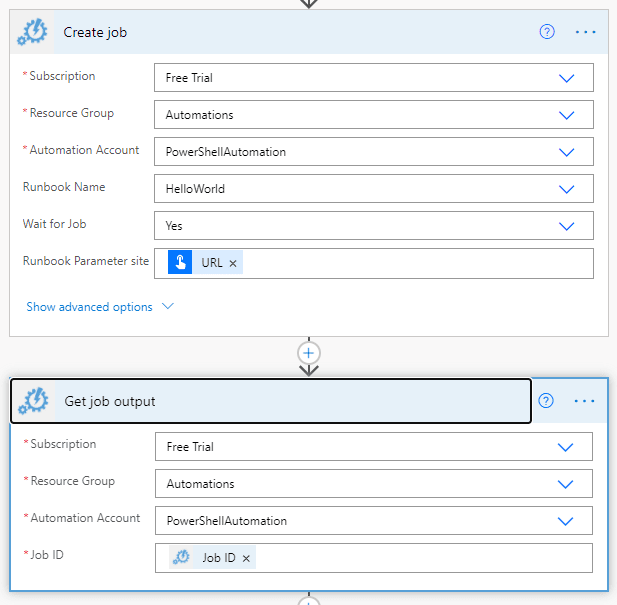Expand Subscription dropdown in Create job
Screen dimensions: 617x605
[567, 78]
